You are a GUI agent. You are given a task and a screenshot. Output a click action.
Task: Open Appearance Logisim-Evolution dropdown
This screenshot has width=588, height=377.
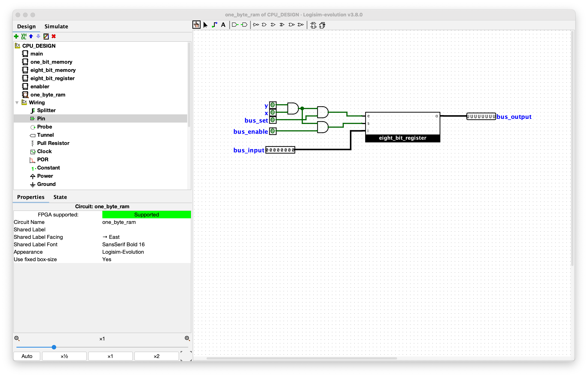point(146,252)
